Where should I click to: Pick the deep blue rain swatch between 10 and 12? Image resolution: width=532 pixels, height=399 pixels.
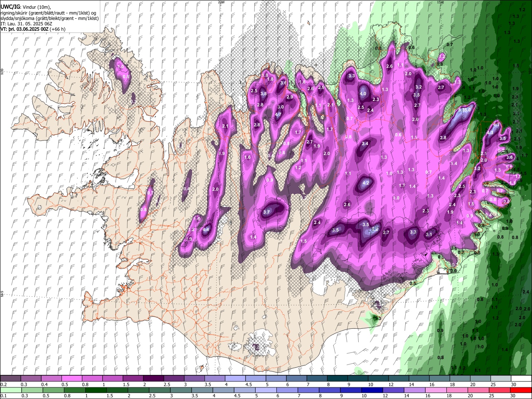pos(372,390)
